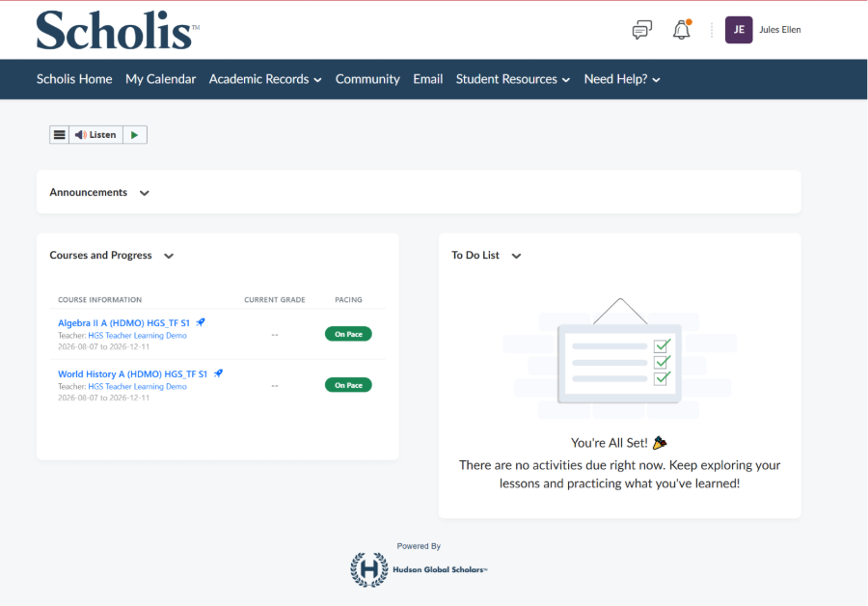868x606 pixels.
Task: Open the World History A (HDMO) HGS_TF S1 course
Action: click(133, 373)
